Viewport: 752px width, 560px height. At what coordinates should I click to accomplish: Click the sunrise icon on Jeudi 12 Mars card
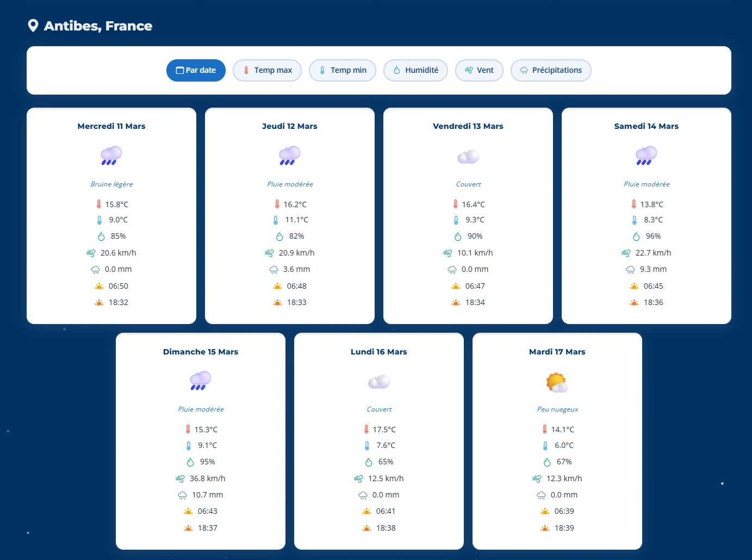click(x=277, y=286)
